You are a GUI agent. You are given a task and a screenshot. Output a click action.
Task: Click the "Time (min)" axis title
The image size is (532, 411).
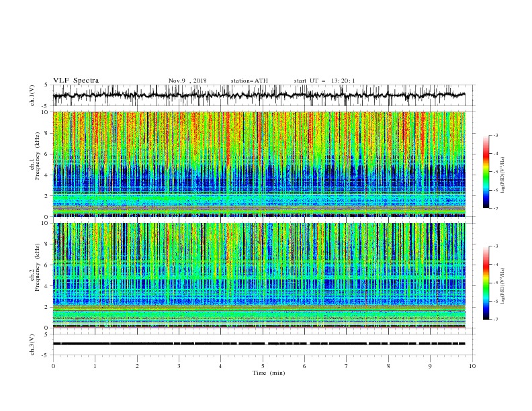(269, 373)
